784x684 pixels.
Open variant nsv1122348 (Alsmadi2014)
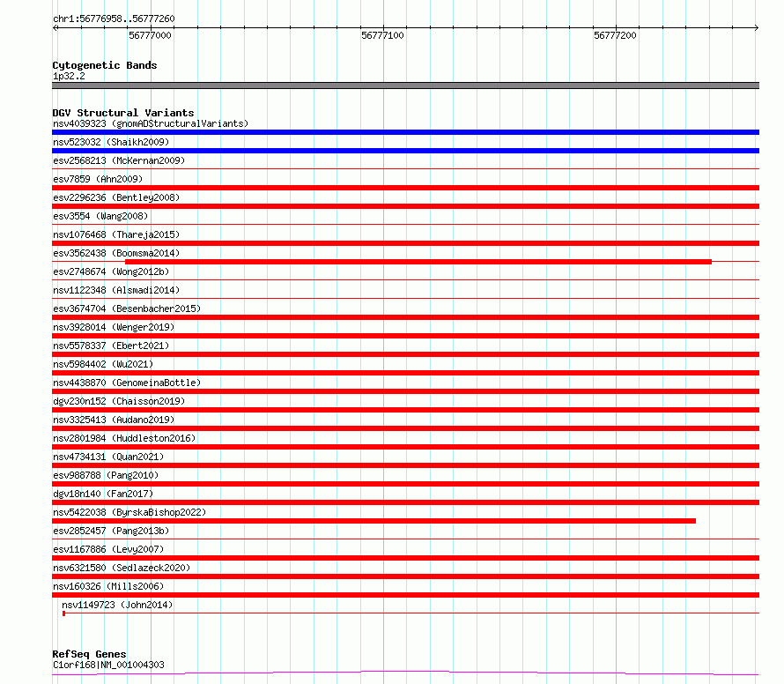[116, 290]
